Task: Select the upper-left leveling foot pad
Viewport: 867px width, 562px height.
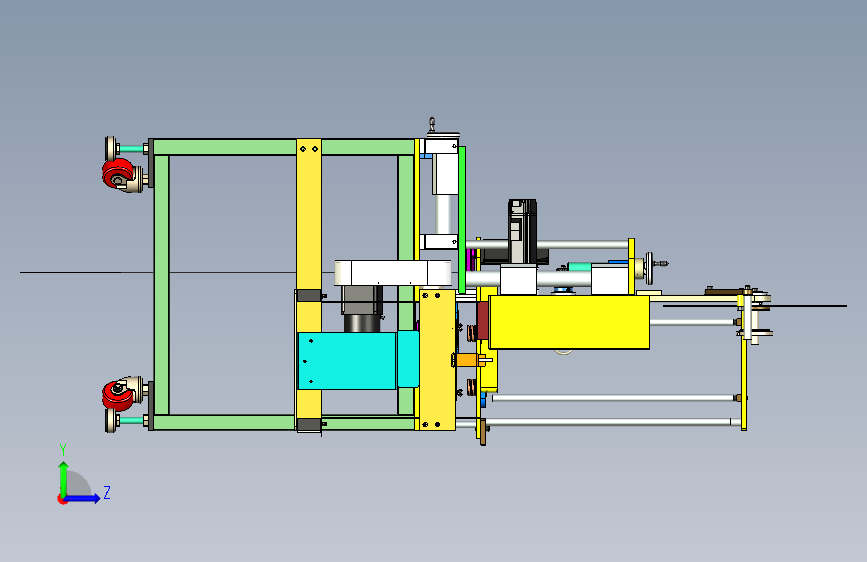Action: click(111, 148)
